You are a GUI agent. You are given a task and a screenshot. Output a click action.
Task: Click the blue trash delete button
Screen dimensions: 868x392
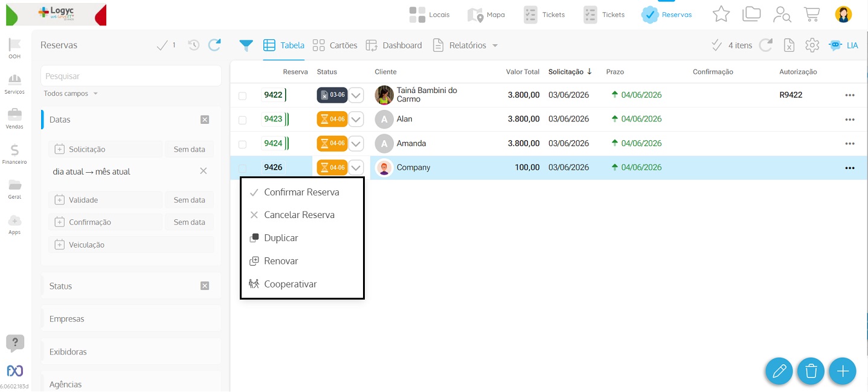pyautogui.click(x=811, y=371)
